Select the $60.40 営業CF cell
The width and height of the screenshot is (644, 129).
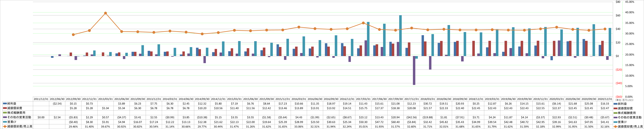click(395, 122)
